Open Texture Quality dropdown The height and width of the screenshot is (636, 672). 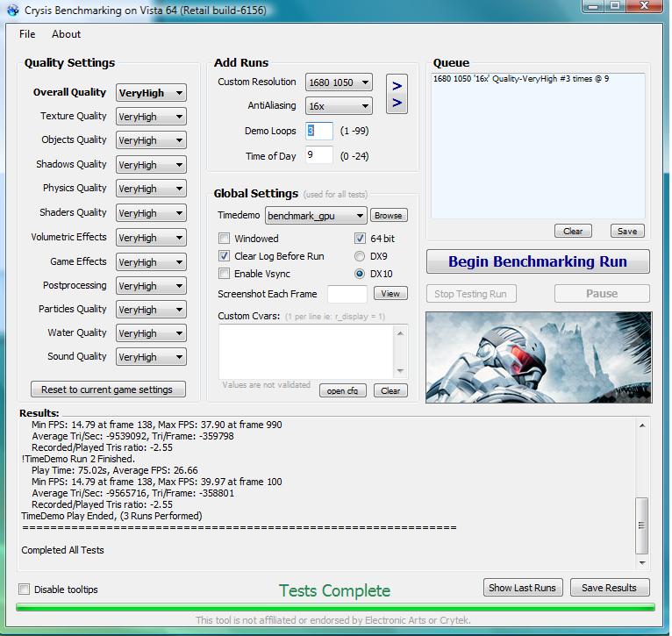pos(151,117)
